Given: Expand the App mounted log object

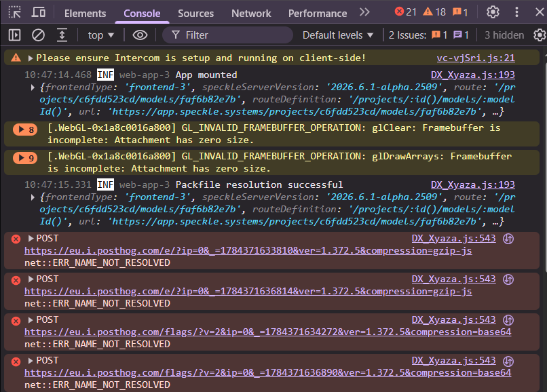Looking at the screenshot, I should [33, 87].
